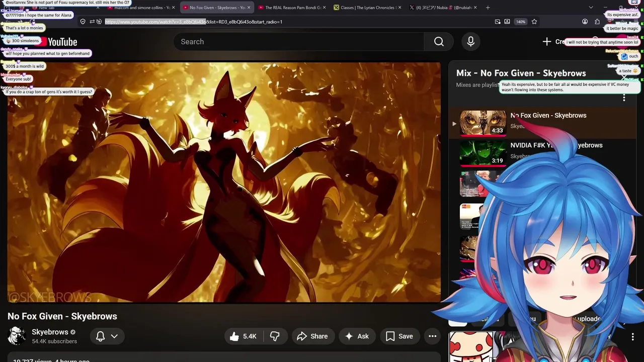Open Skyebrows channel avatar
This screenshot has width=644, height=362.
[x=17, y=336]
